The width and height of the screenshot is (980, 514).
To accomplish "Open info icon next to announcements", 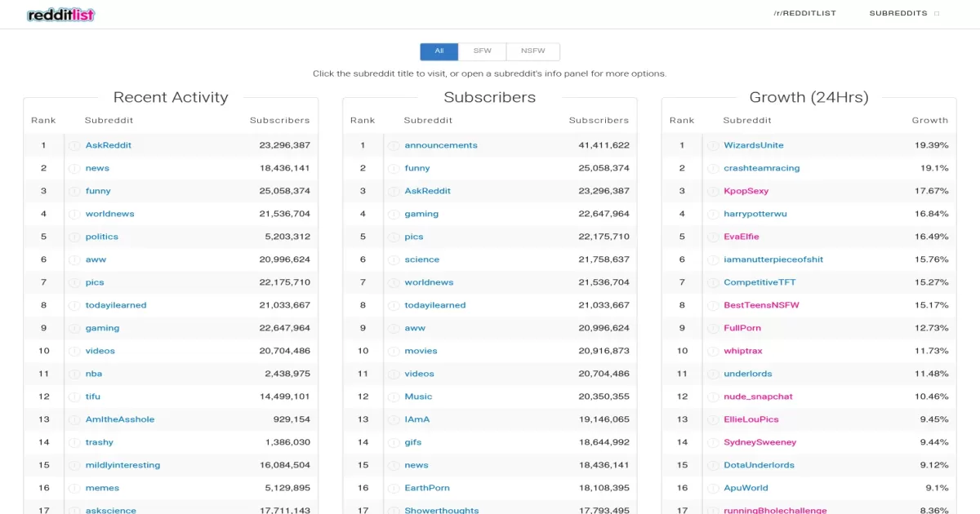I will pos(393,145).
